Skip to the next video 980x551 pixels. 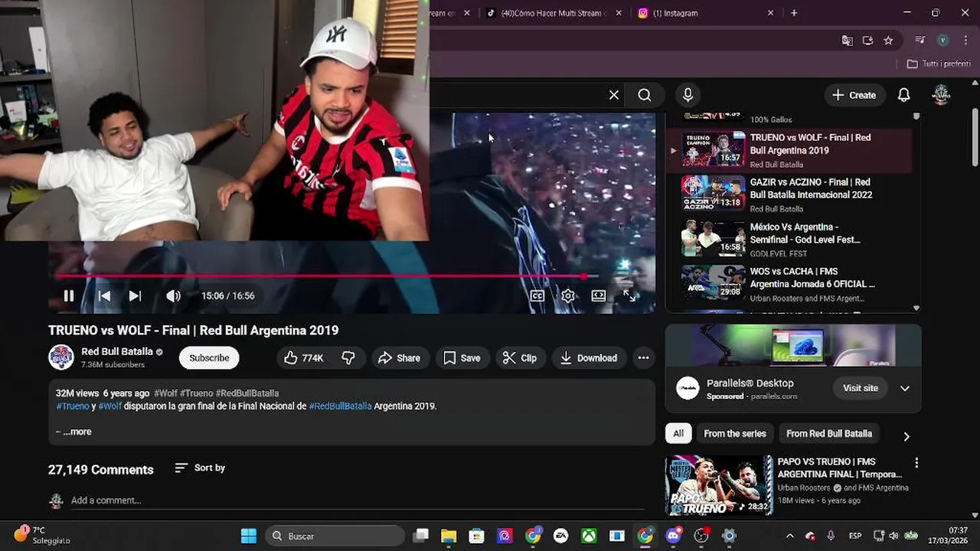pyautogui.click(x=135, y=295)
